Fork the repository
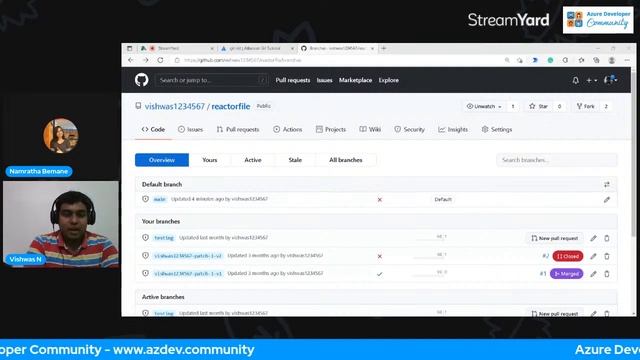 click(x=586, y=107)
